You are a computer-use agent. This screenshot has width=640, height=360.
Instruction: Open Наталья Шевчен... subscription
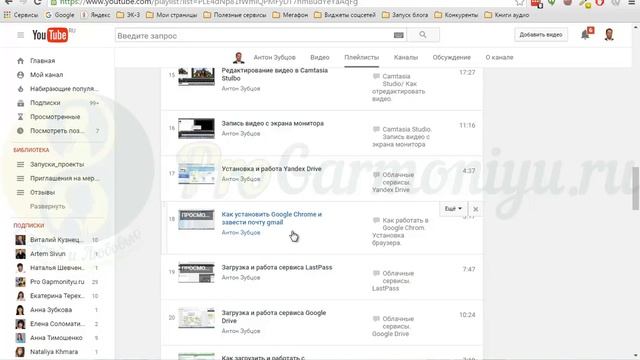click(x=57, y=268)
